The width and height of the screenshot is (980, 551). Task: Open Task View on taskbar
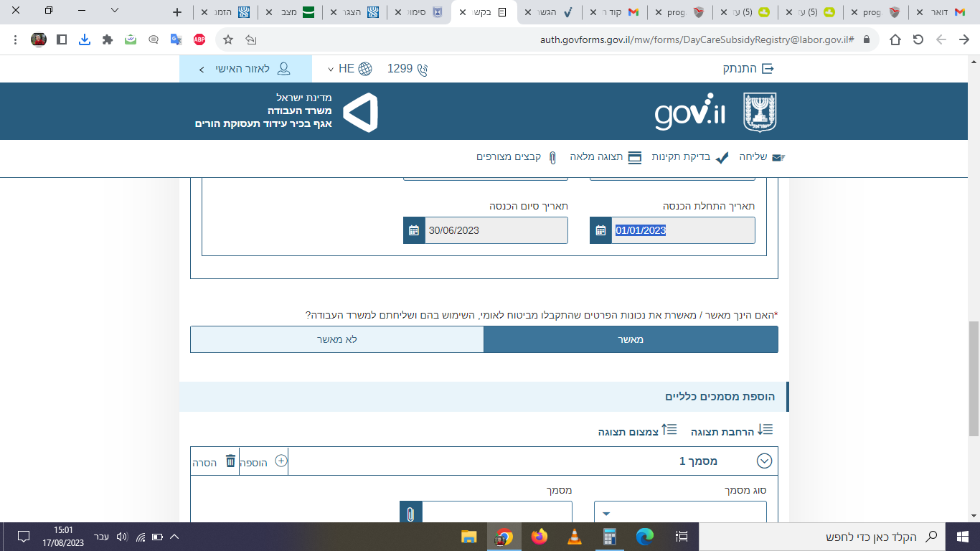(682, 537)
